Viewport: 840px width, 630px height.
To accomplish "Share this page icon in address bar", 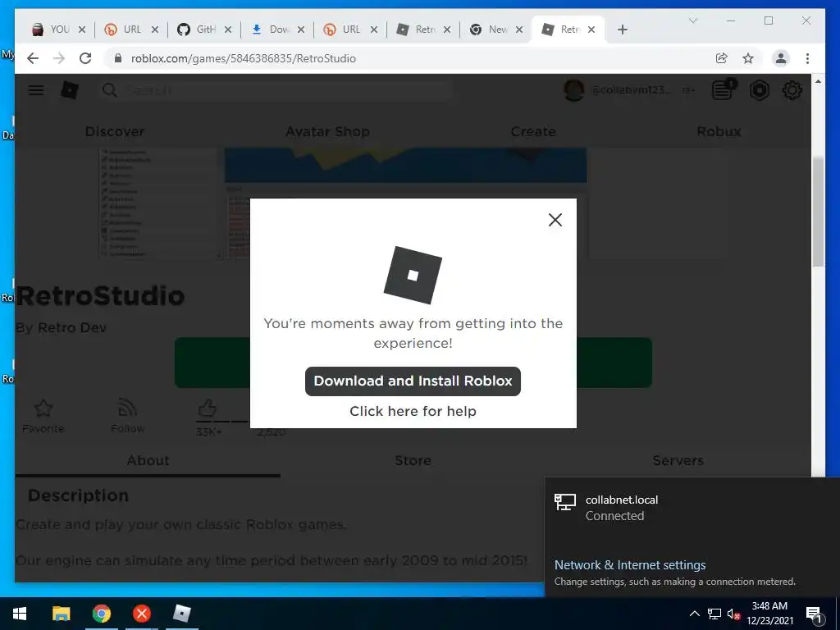I will tap(722, 58).
